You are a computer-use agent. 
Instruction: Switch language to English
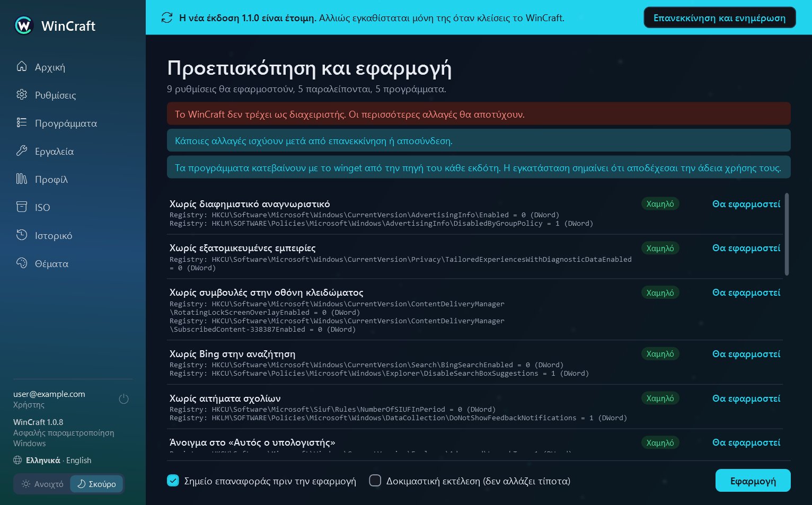point(78,460)
